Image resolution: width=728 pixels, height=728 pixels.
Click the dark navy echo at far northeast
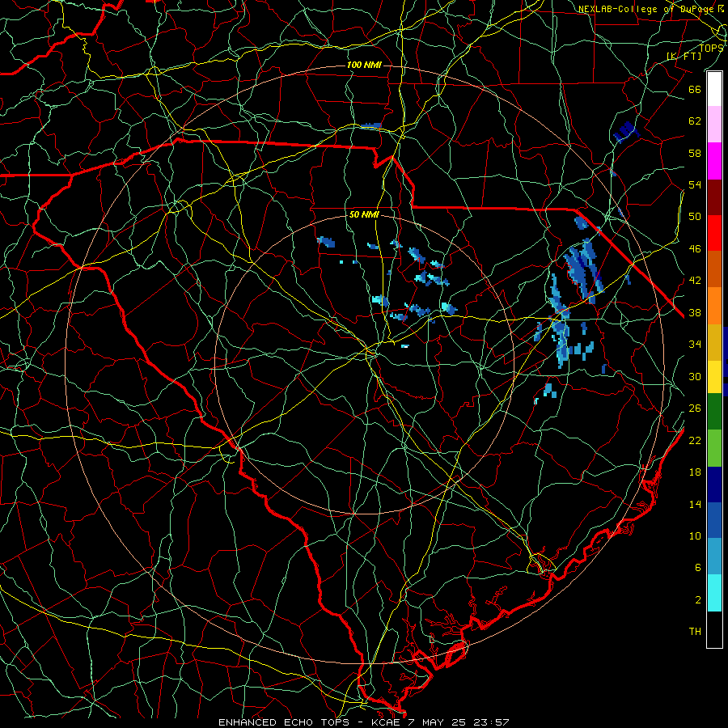pos(626,132)
